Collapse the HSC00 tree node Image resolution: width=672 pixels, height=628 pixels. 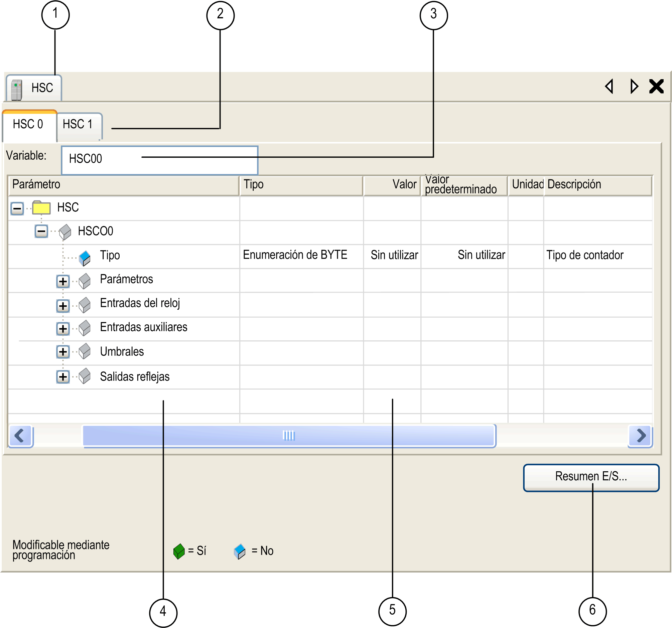[x=41, y=231]
